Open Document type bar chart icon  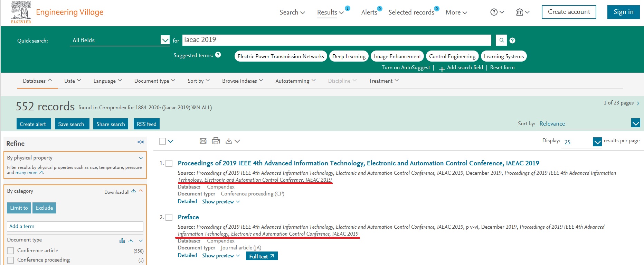(122, 240)
